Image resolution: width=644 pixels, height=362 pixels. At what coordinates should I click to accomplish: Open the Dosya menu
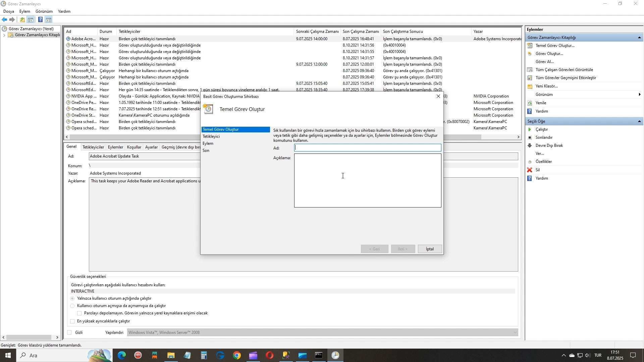(x=9, y=11)
